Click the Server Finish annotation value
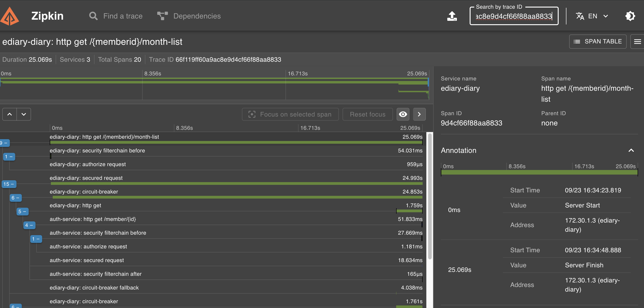Viewport: 644px width, 308px height. tap(584, 265)
